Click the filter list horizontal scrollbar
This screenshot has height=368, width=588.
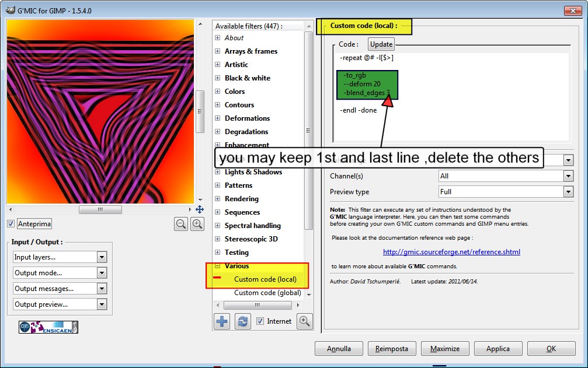click(258, 305)
